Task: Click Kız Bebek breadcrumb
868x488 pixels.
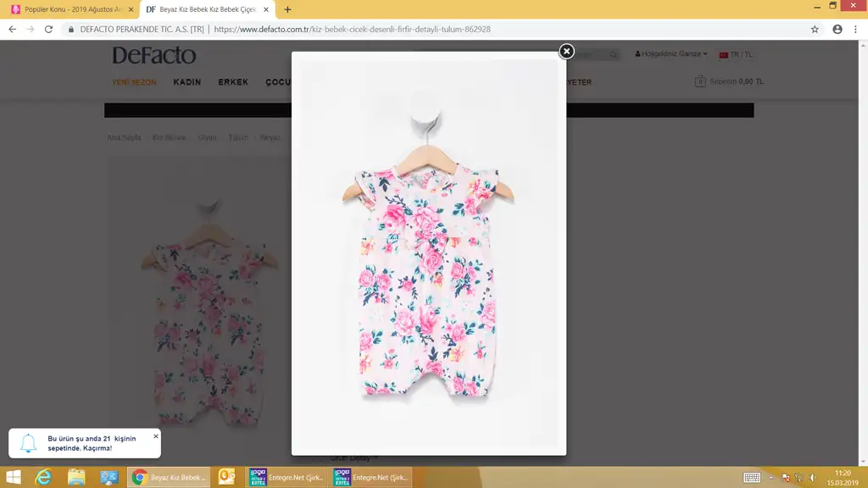Action: click(x=169, y=137)
